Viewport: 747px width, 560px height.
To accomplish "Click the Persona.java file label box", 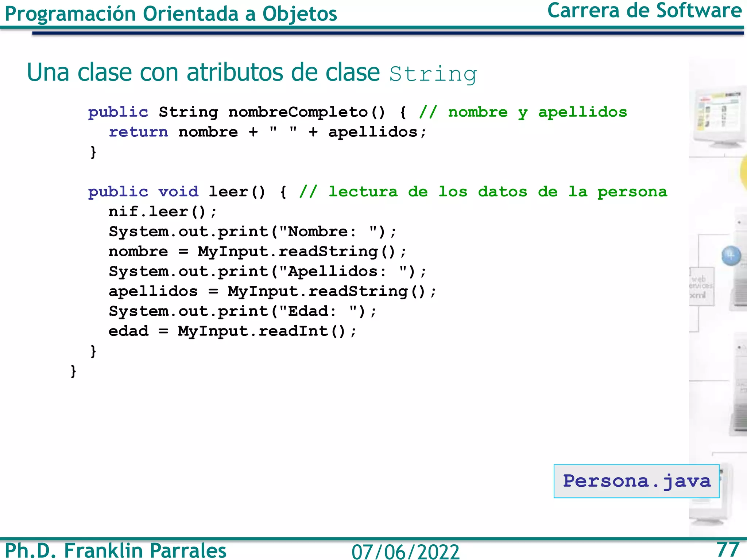I will 636,481.
